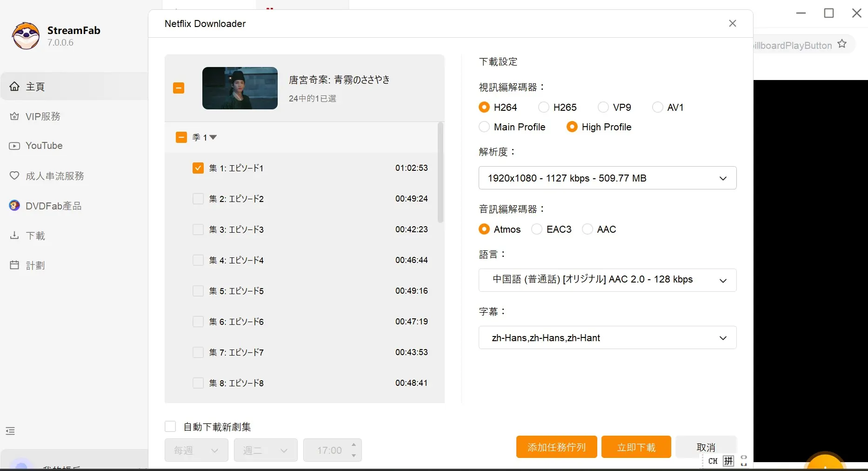Viewport: 868px width, 471px height.
Task: Click the heart icon beside 成人串流服務
Action: click(14, 176)
